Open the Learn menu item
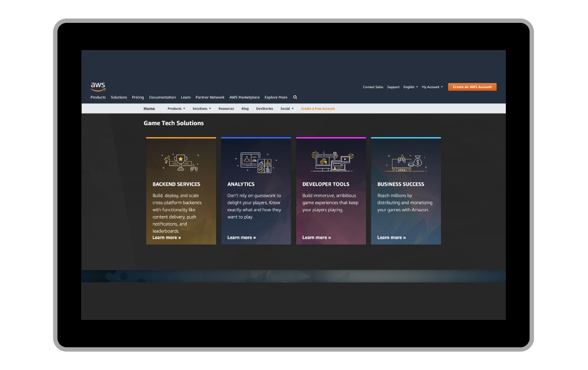Image resolution: width=588 pixels, height=370 pixels. pyautogui.click(x=186, y=97)
